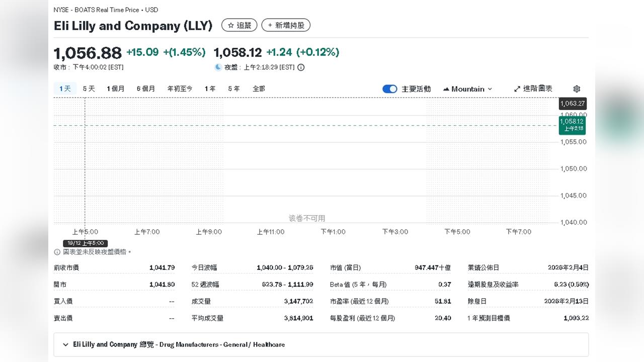
Task: Click the mountain chart-style icon
Action: pyautogui.click(x=446, y=88)
